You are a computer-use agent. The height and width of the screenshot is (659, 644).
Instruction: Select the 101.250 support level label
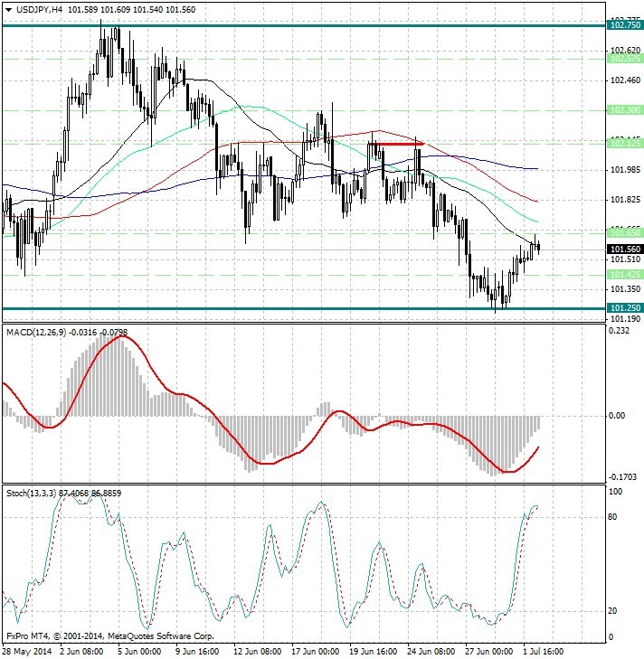[x=625, y=308]
